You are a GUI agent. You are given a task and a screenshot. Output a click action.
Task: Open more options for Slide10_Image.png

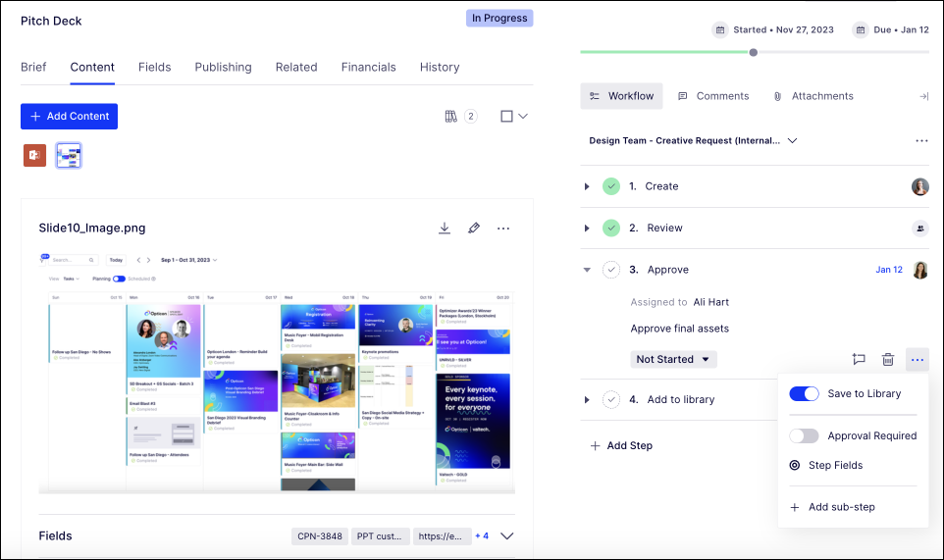pos(503,228)
